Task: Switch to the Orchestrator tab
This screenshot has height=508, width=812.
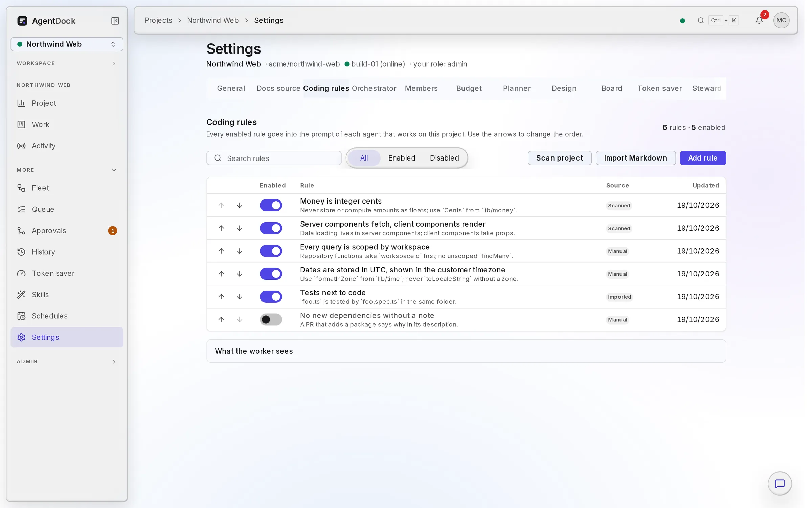Action: click(374, 88)
